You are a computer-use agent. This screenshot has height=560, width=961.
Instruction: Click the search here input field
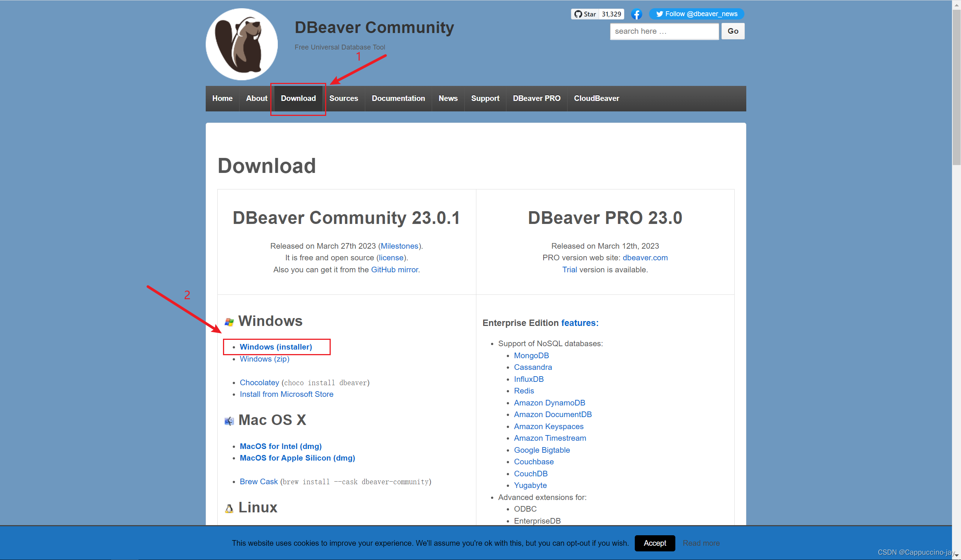664,31
